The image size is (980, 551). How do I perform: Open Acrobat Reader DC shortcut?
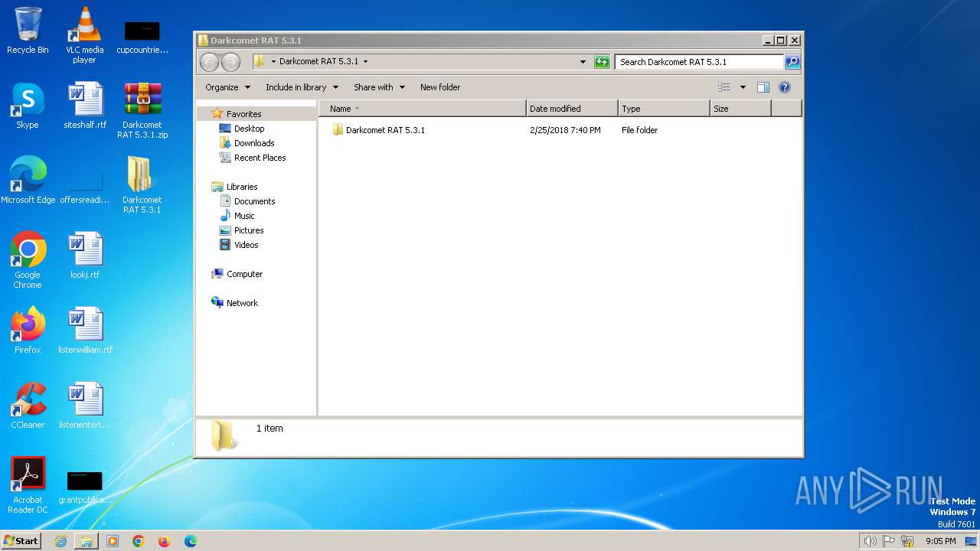click(28, 485)
